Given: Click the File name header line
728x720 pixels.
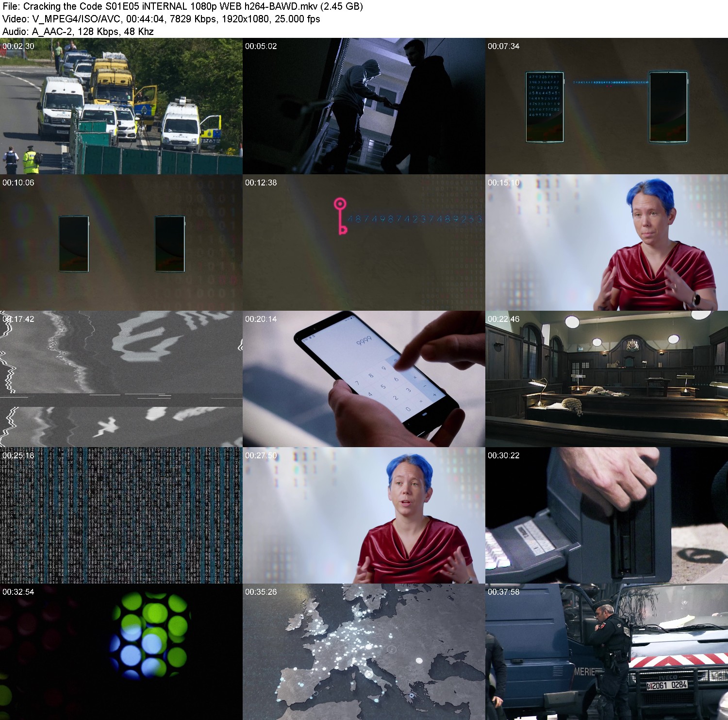Looking at the screenshot, I should pos(182,6).
